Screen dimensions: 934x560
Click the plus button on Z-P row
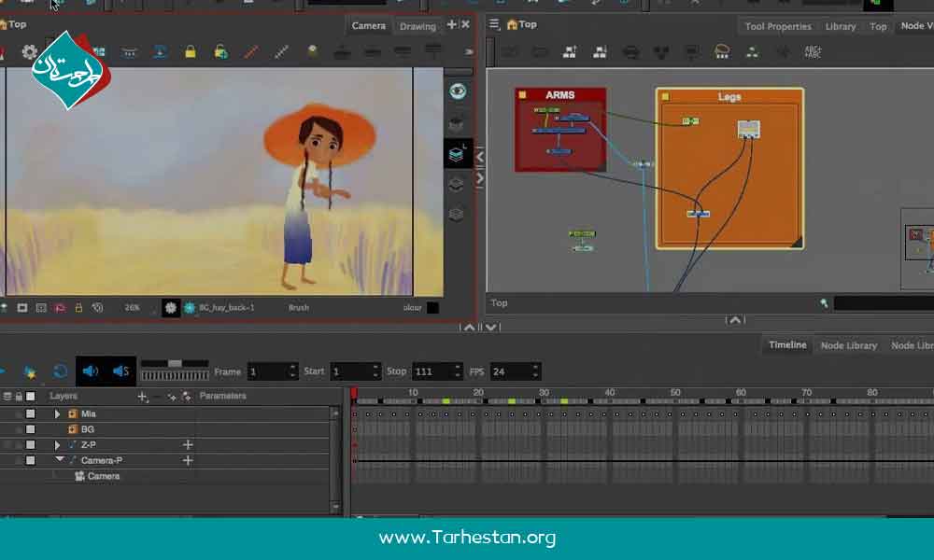point(188,444)
